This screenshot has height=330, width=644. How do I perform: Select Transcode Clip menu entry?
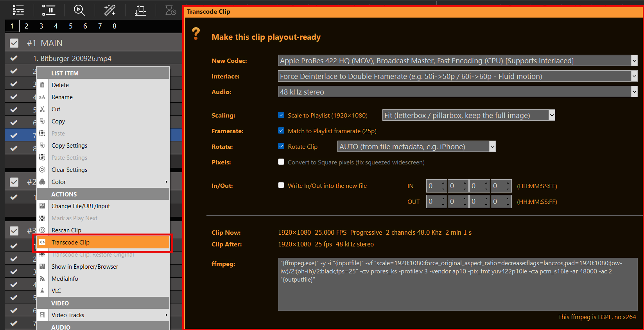(103, 242)
